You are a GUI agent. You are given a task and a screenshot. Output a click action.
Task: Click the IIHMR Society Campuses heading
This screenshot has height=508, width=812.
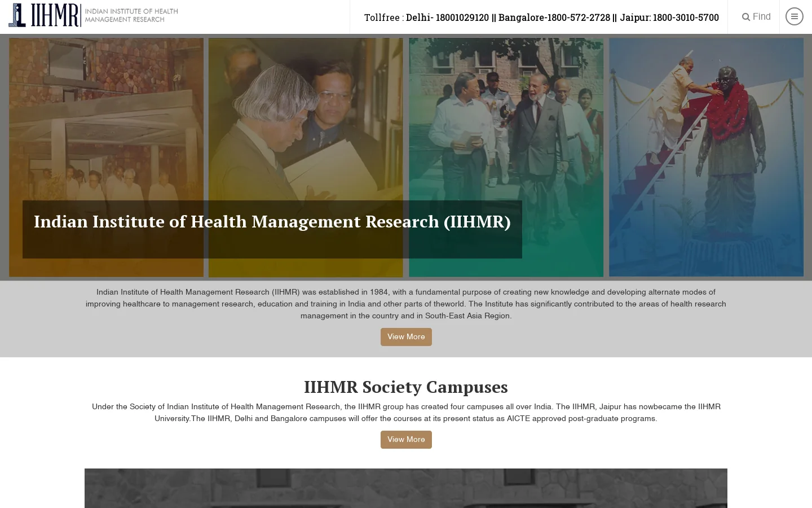[x=406, y=387]
